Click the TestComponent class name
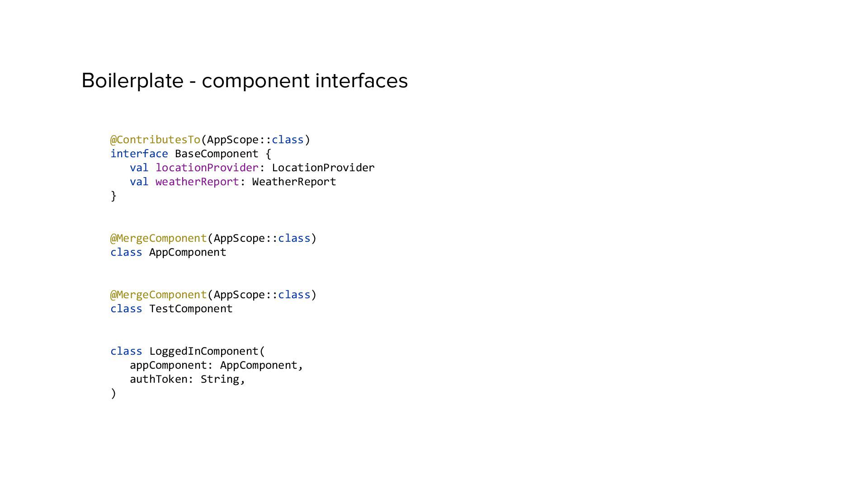Screen dimensions: 868x488 [x=190, y=309]
